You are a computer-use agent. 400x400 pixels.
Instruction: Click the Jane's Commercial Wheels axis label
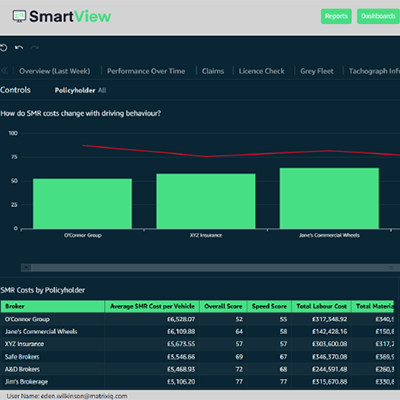pyautogui.click(x=329, y=235)
